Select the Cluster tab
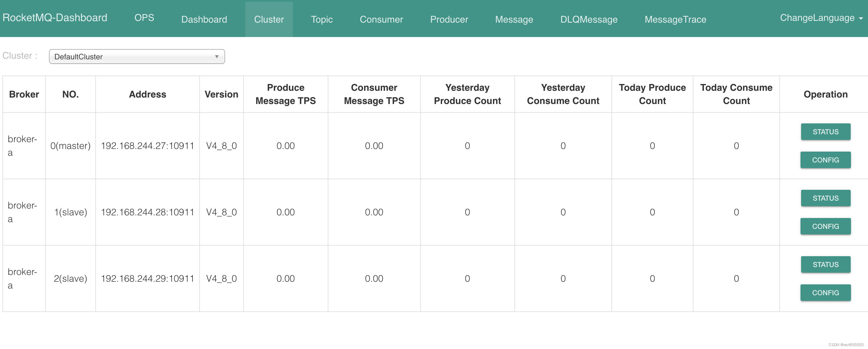The height and width of the screenshot is (349, 868). pos(268,19)
